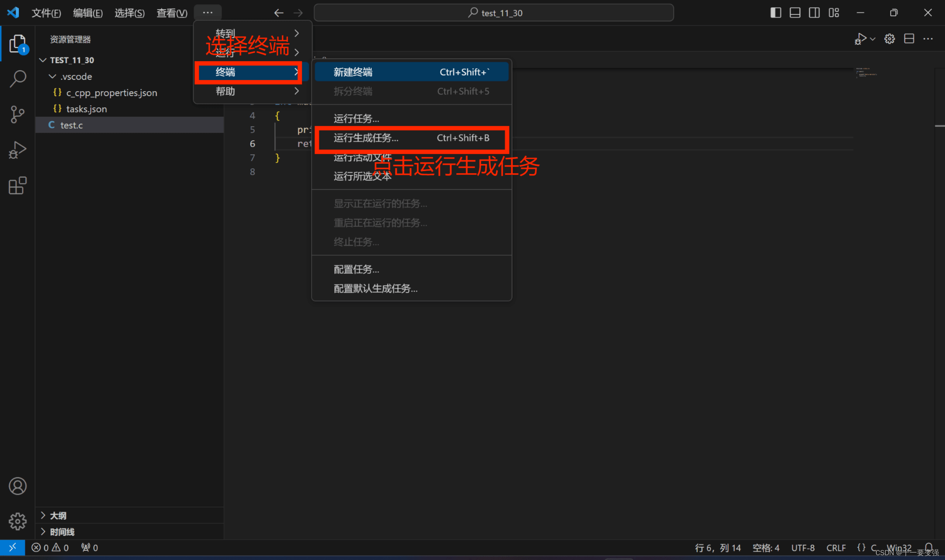The image size is (945, 560).
Task: Open the Source Control view
Action: coord(17,114)
